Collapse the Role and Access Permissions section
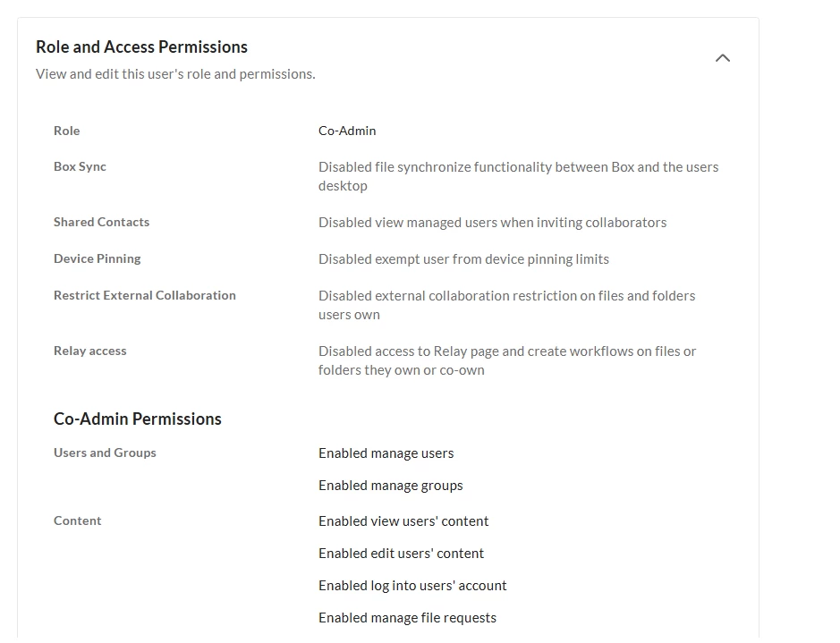The height and width of the screenshot is (643, 840). click(723, 58)
